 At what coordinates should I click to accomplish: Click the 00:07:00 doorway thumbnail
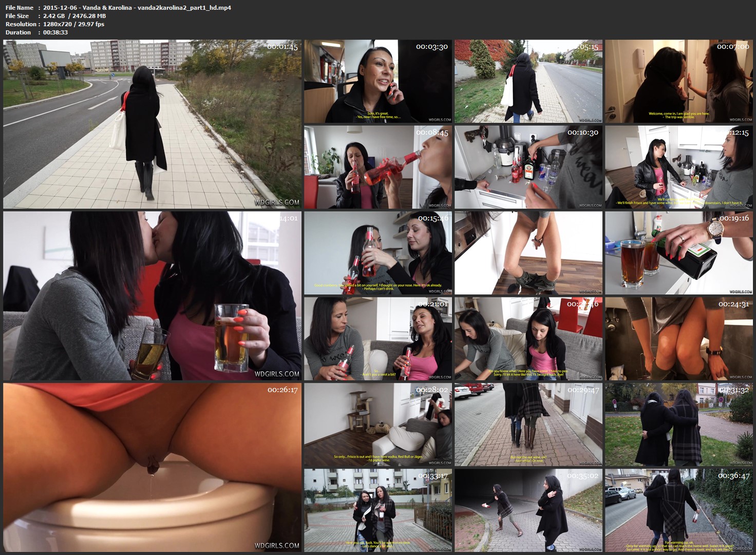[x=678, y=81]
